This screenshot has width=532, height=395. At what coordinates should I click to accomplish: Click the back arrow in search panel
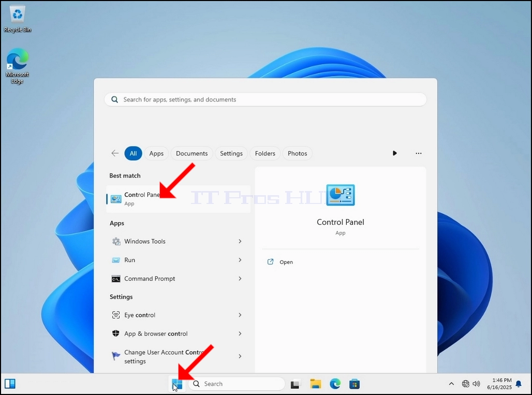click(x=115, y=153)
